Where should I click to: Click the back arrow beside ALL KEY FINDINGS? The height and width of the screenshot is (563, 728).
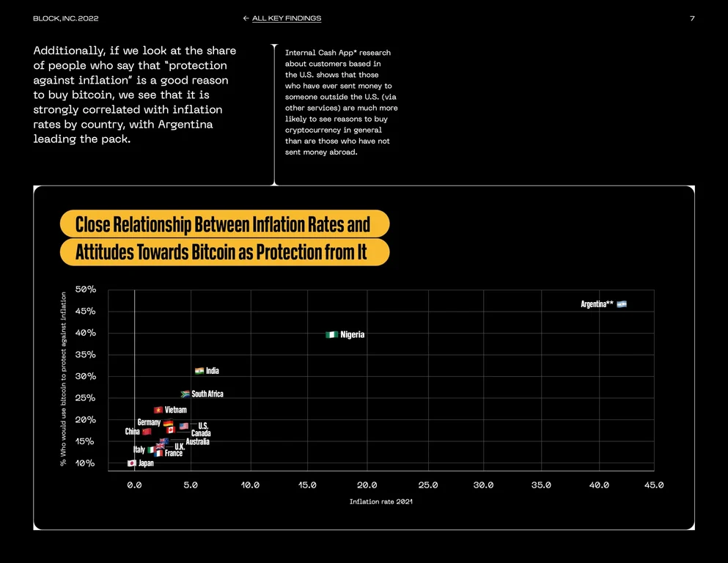(246, 18)
